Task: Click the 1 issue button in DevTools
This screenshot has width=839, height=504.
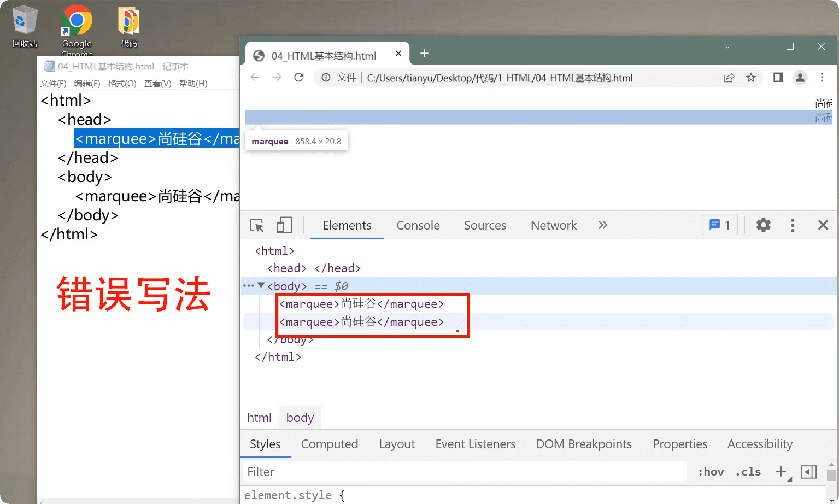Action: [x=719, y=225]
